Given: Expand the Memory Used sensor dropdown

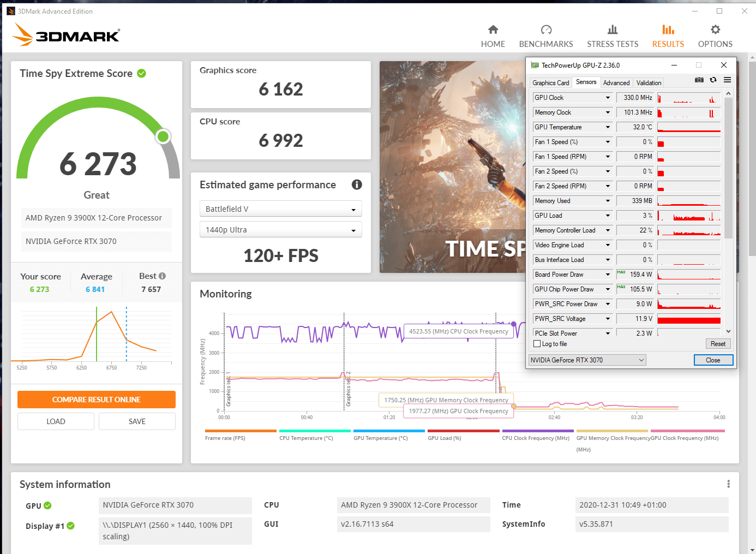Looking at the screenshot, I should click(608, 201).
